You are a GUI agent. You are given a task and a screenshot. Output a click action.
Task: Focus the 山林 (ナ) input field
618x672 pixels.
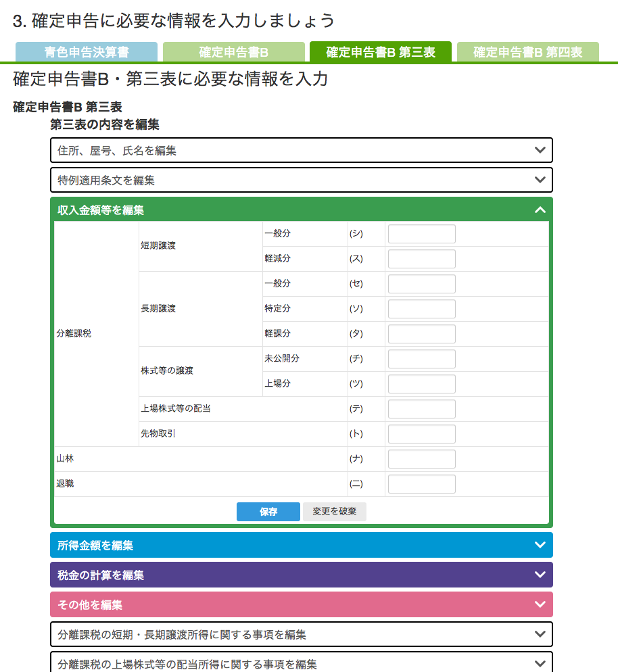click(x=421, y=459)
